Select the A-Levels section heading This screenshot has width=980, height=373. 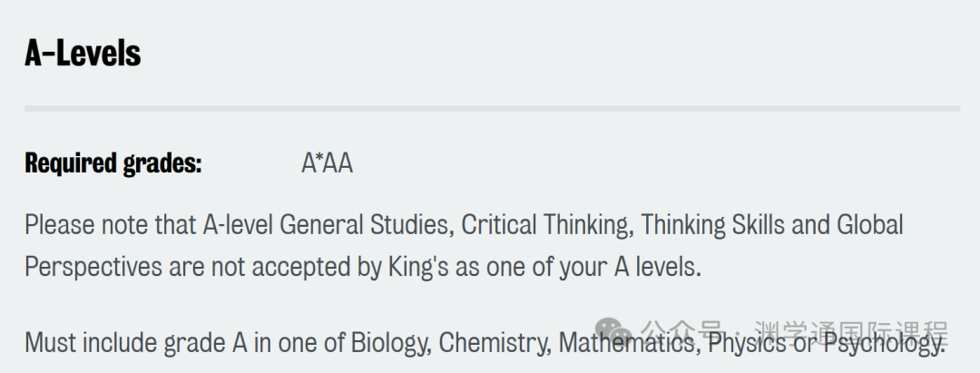pos(83,54)
